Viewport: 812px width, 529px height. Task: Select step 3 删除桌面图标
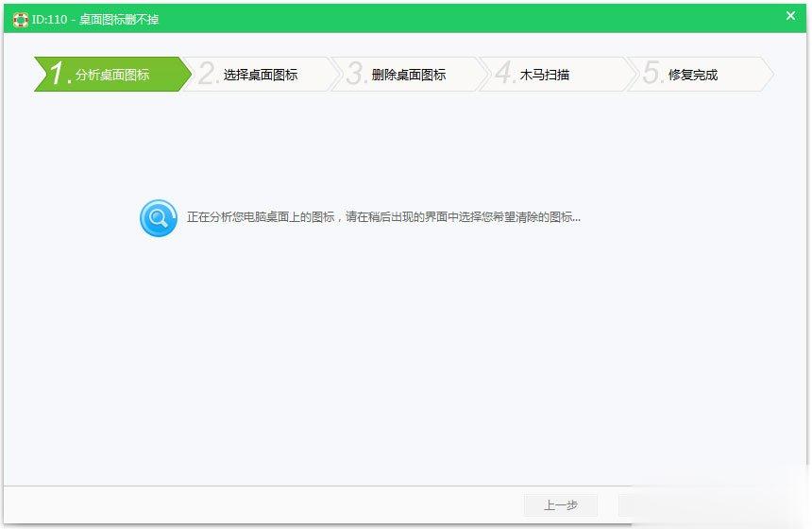coord(409,74)
